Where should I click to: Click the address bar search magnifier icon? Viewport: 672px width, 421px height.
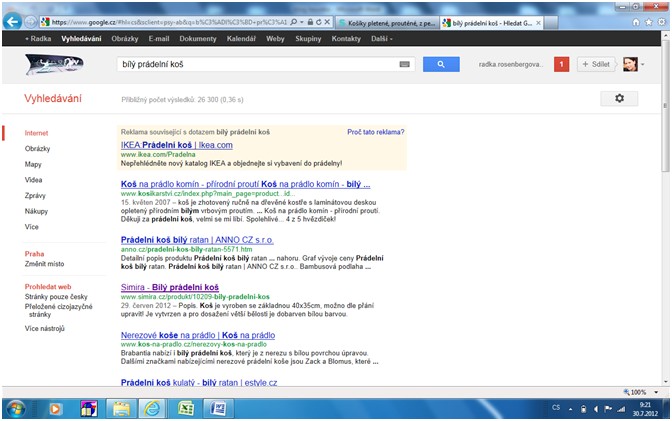294,22
